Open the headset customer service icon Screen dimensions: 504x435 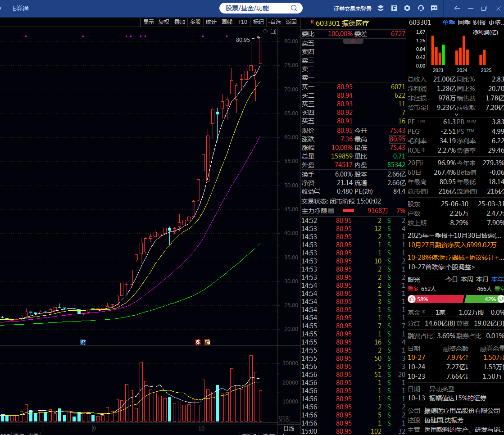pyautogui.click(x=421, y=9)
